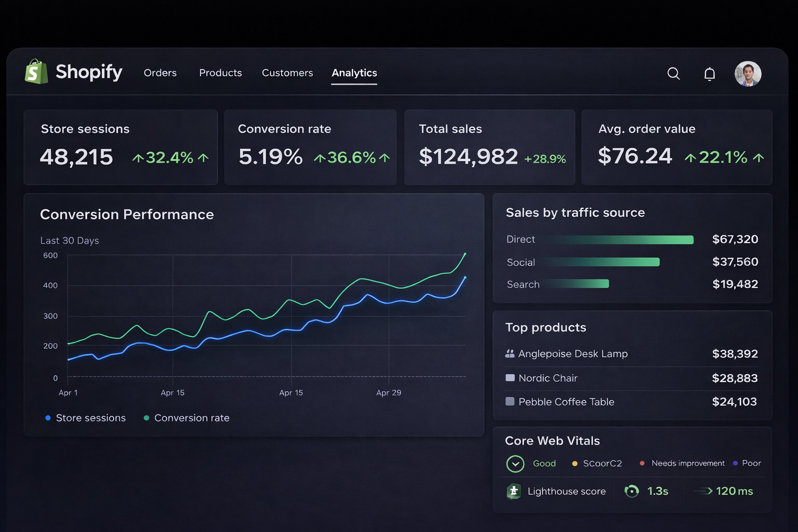Expand the Good status chevron circle
Image resolution: width=798 pixels, height=532 pixels.
515,463
